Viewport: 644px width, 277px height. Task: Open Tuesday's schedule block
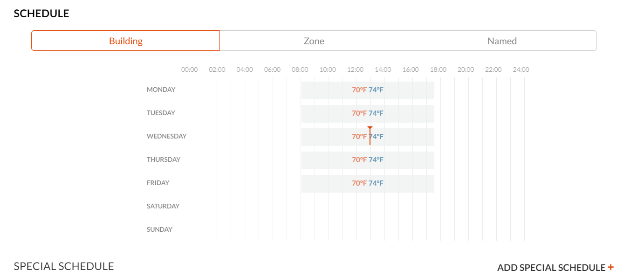[x=368, y=114]
